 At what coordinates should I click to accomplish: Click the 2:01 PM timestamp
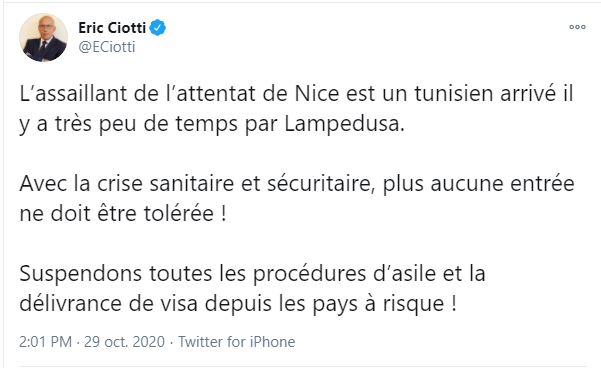pos(45,342)
